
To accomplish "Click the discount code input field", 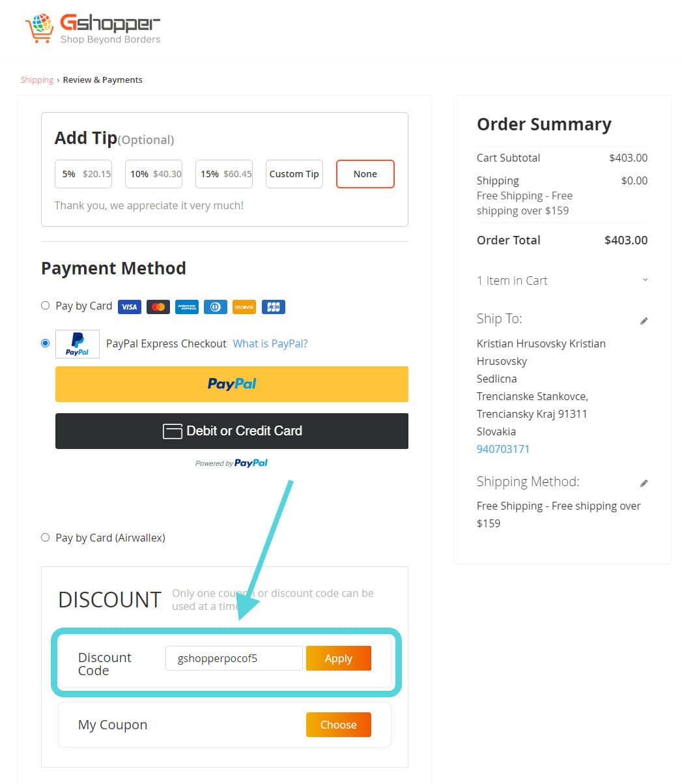I will 233,658.
